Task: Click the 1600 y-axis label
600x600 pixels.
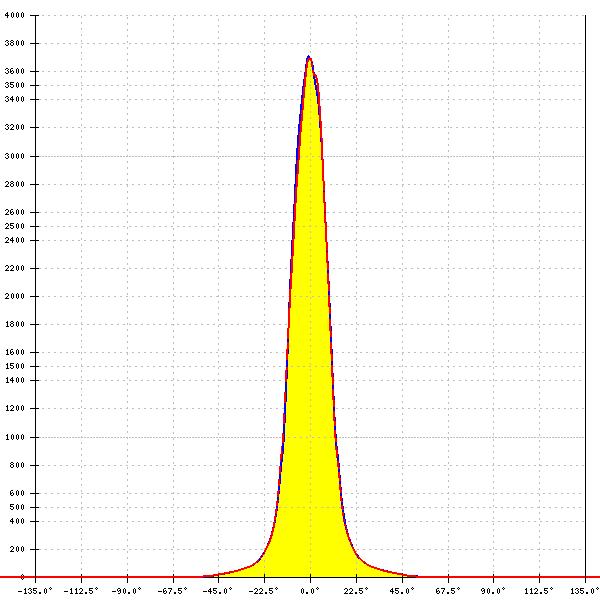Action: pos(15,352)
